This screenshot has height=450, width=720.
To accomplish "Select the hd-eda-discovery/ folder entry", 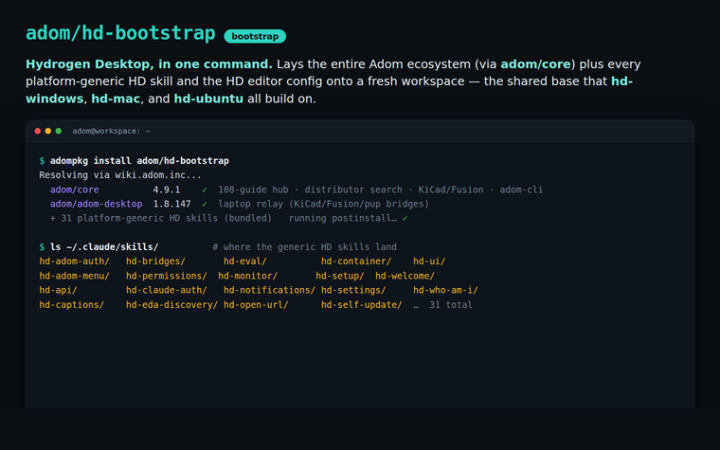I will 172,305.
